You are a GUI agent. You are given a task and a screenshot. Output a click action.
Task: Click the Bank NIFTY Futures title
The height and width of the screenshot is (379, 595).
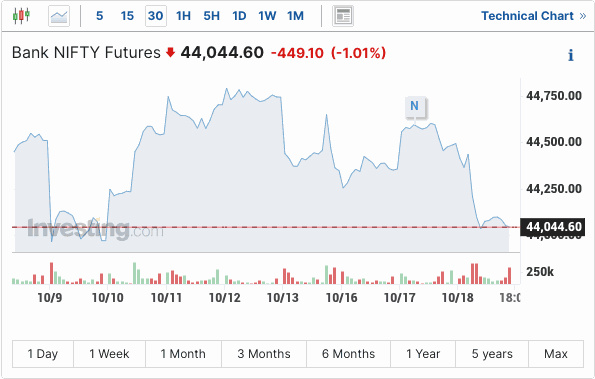point(86,53)
